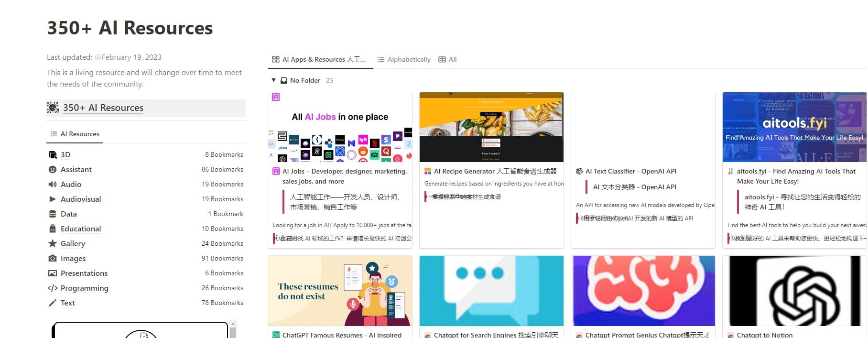Click the AI Recipe Generator favicon
This screenshot has width=868, height=338.
pos(428,171)
